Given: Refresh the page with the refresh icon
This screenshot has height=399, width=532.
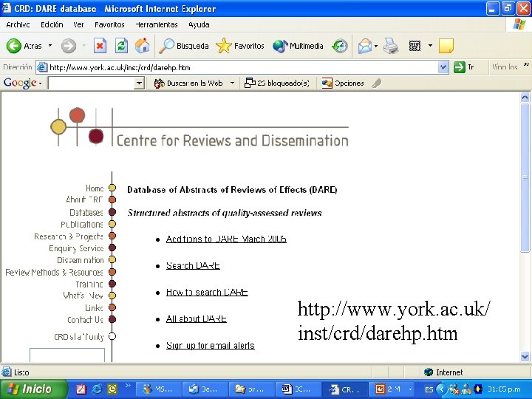Looking at the screenshot, I should (121, 46).
